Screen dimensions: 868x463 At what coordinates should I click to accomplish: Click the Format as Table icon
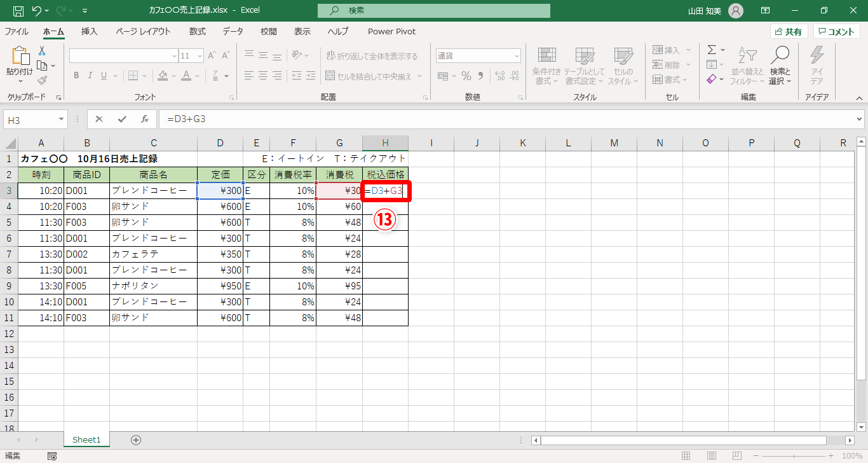point(584,56)
